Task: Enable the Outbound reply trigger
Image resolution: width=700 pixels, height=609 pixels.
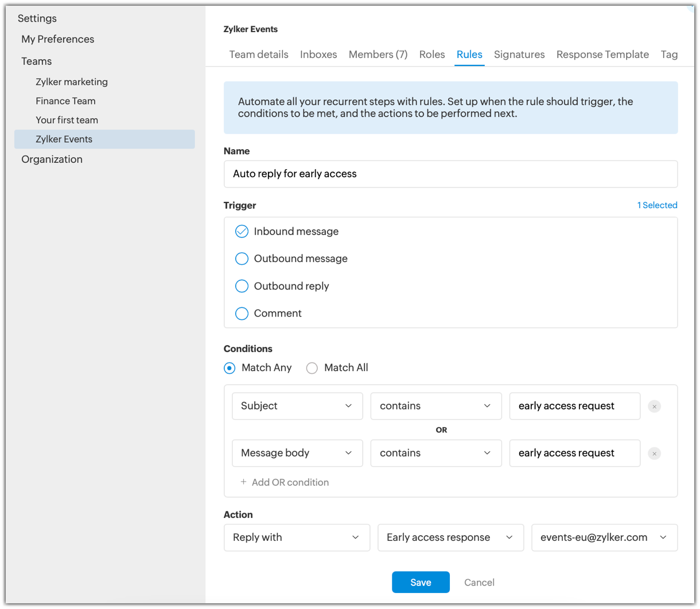Action: coord(242,286)
